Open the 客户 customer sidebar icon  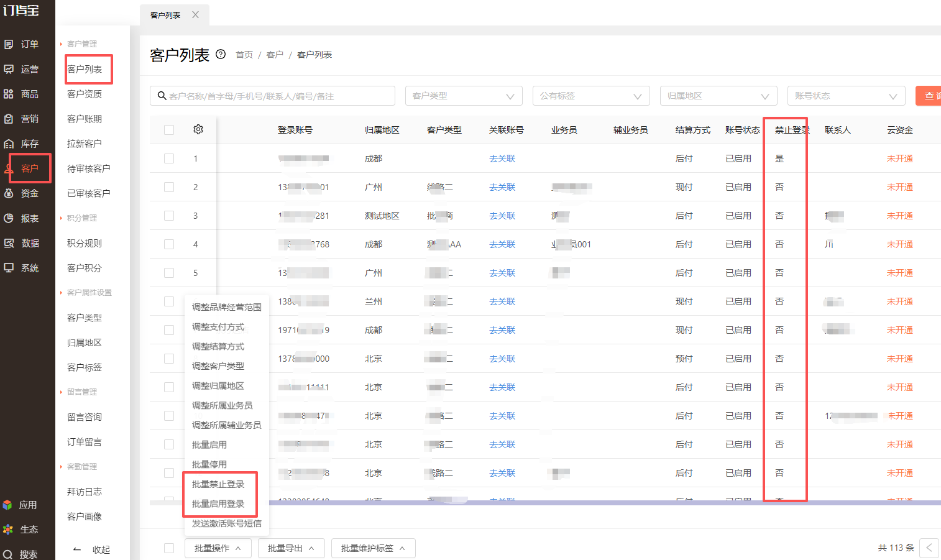point(9,168)
